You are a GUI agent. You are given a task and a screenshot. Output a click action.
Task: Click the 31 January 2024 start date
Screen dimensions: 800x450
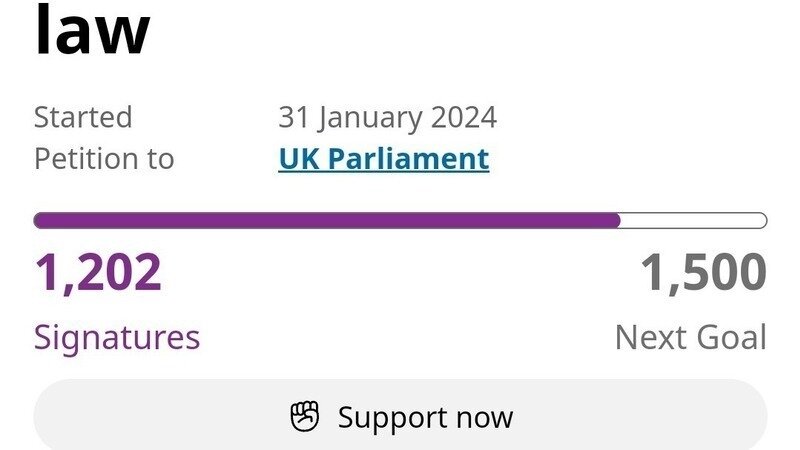(x=387, y=117)
